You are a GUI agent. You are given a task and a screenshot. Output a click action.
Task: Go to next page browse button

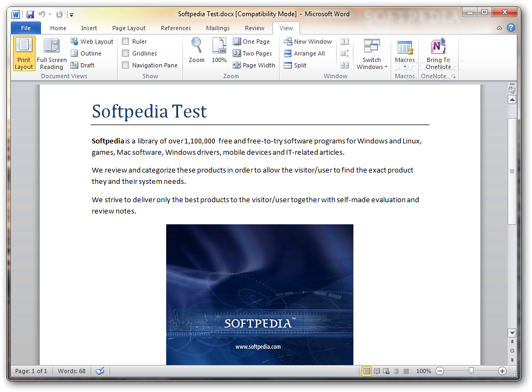(x=512, y=360)
